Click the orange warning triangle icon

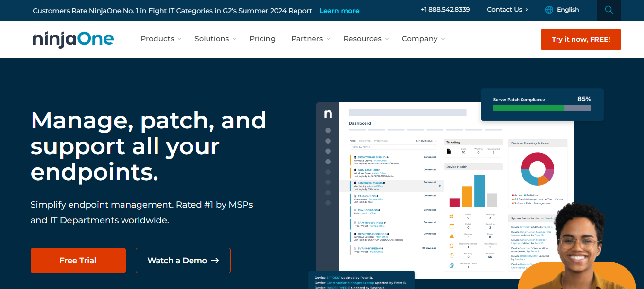click(x=452, y=236)
